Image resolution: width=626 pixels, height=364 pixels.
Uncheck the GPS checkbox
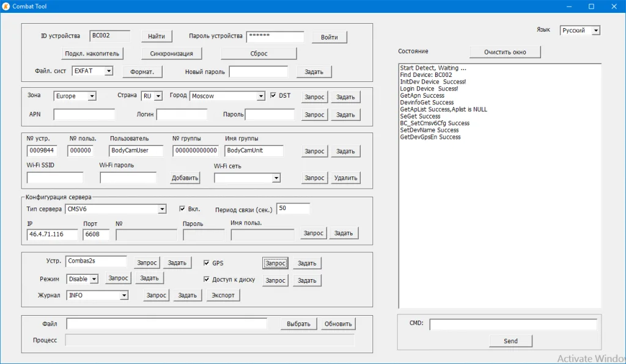click(207, 263)
